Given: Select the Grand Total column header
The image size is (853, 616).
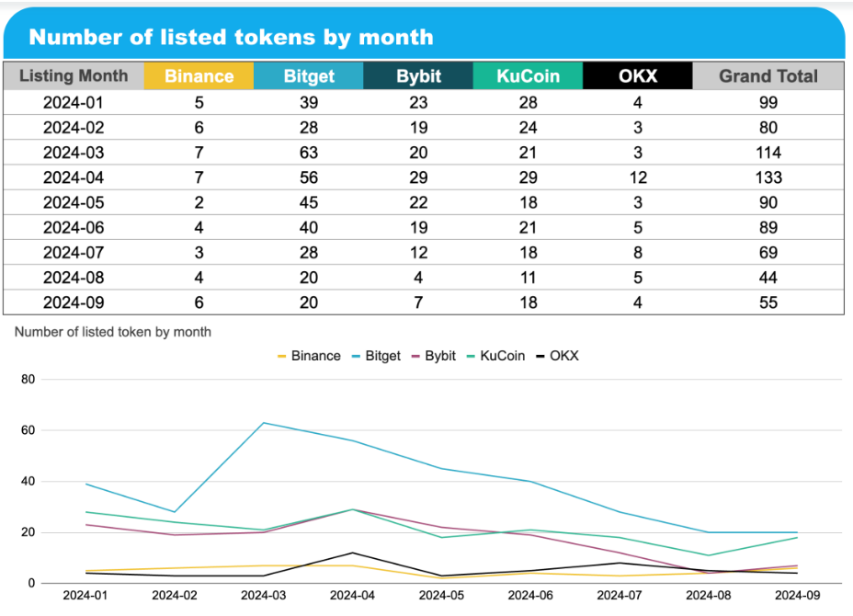Looking at the screenshot, I should tap(768, 76).
